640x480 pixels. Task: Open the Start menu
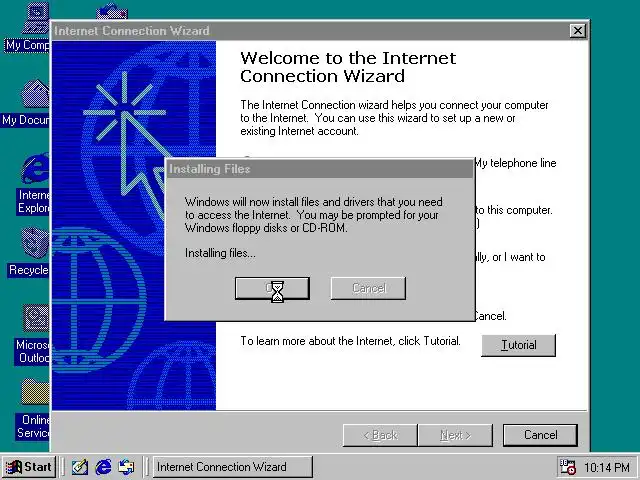tap(29, 467)
